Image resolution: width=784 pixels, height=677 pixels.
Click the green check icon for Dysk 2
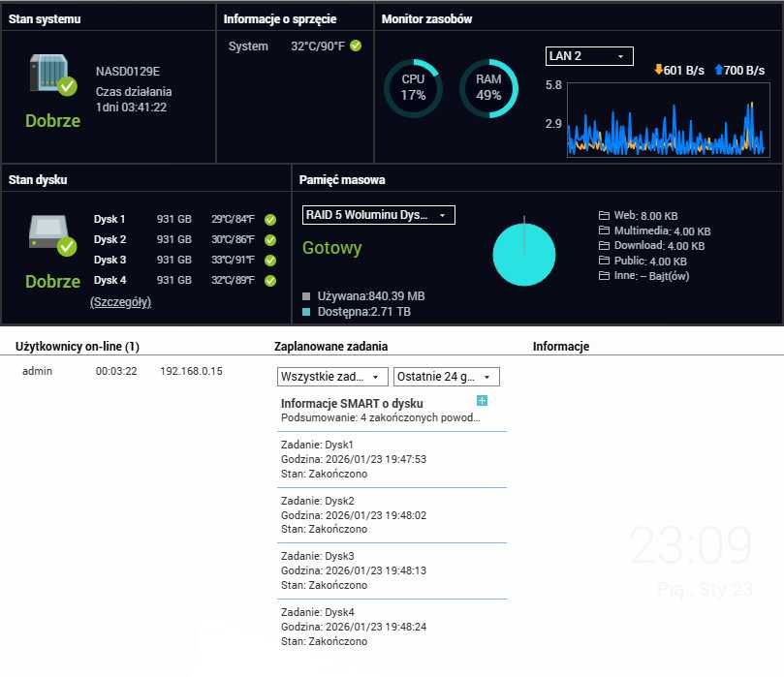pos(270,240)
